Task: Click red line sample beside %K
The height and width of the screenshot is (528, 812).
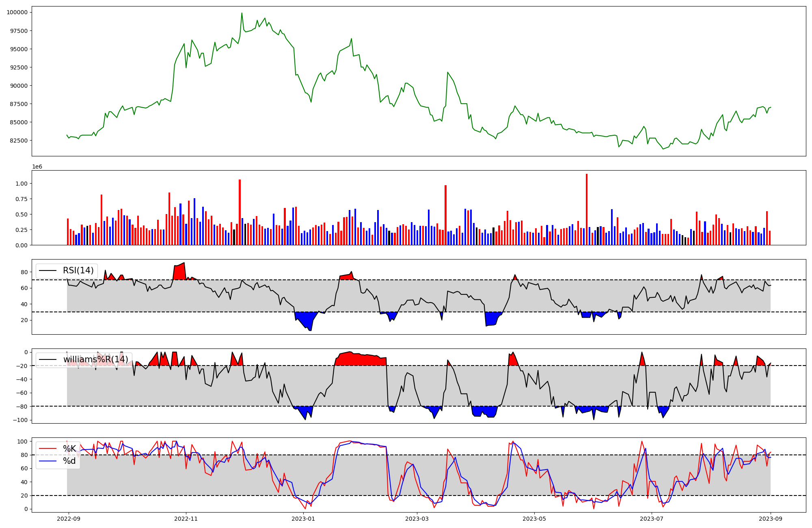Action: [x=48, y=449]
